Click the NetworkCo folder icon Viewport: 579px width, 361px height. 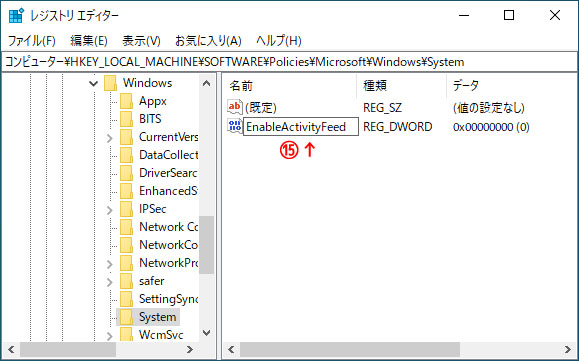126,245
